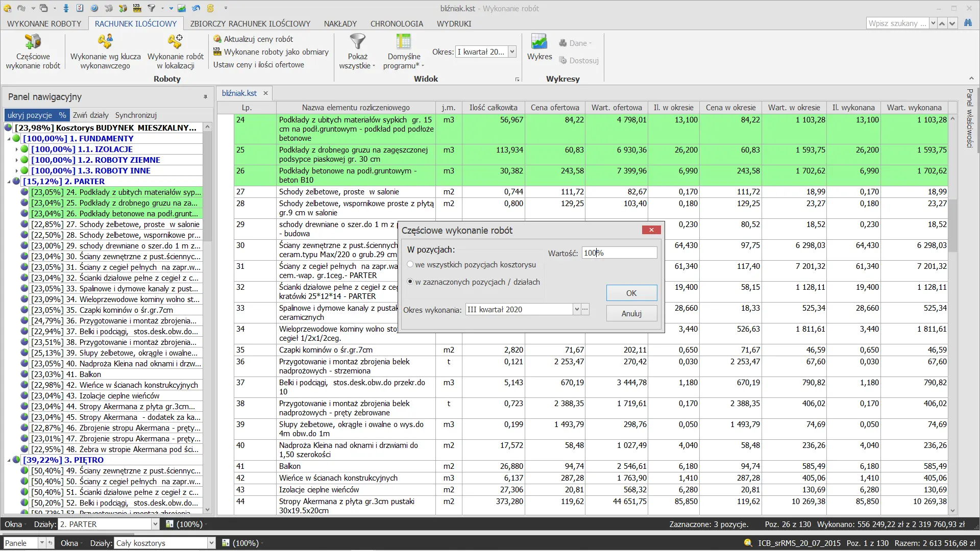This screenshot has width=980, height=551.
Task: Click the Wpisz szukany search field
Action: 897,23
